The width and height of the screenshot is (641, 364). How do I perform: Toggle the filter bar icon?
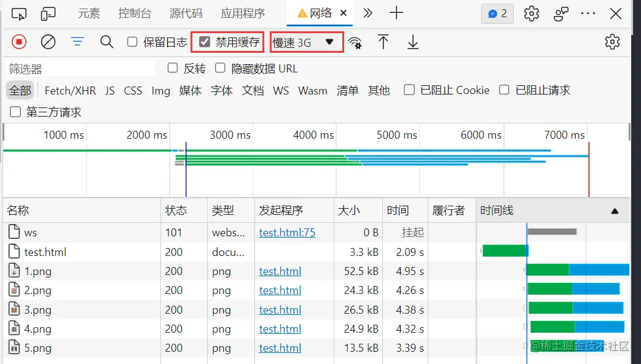[x=77, y=41]
